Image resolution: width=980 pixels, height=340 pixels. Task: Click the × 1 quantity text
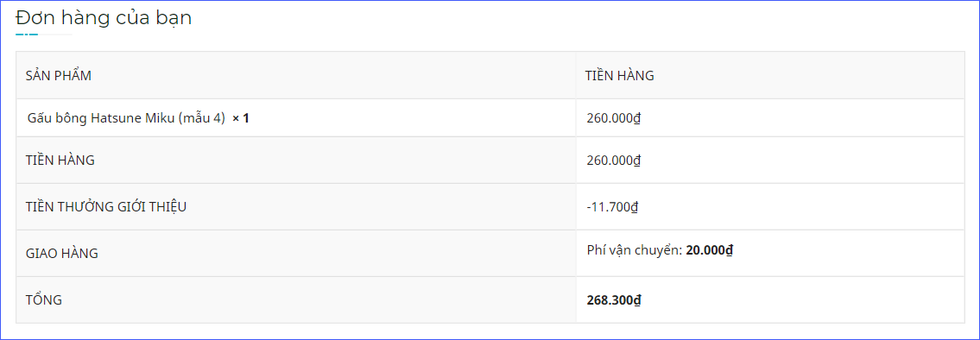[241, 118]
